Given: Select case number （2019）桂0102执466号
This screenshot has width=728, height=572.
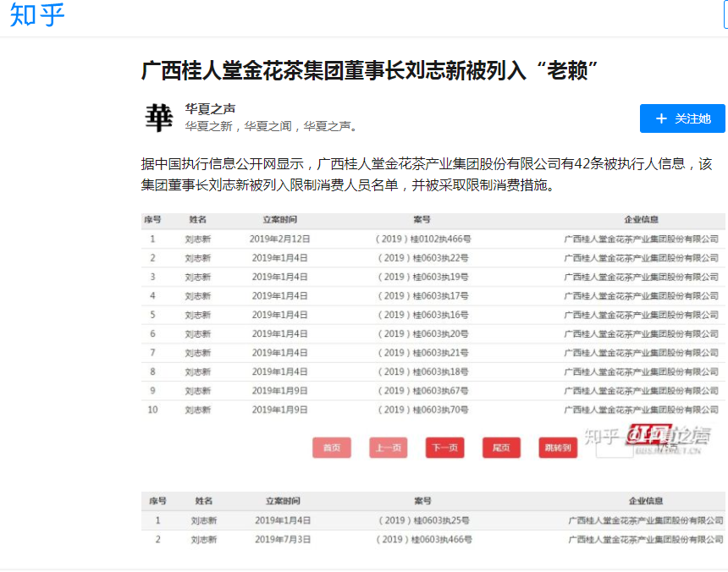Looking at the screenshot, I should pos(422,239).
